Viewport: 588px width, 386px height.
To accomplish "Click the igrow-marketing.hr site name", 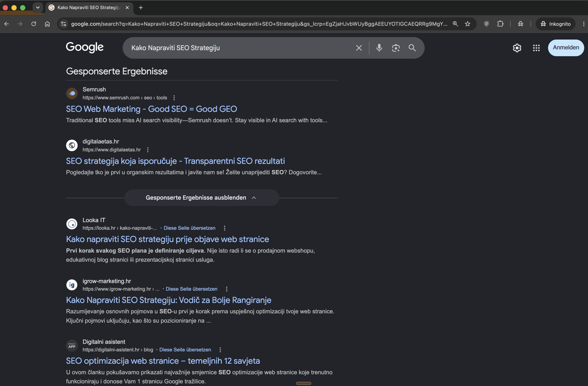I will click(107, 281).
